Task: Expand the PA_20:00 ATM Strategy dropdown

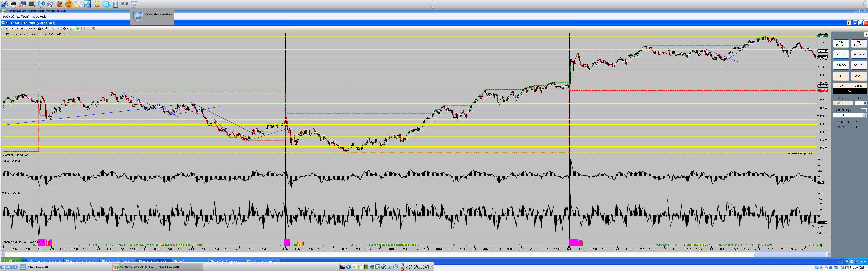Action: coord(865,115)
